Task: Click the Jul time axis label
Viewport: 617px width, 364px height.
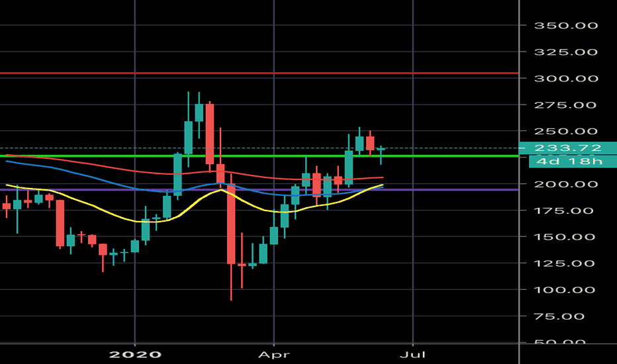Action: (x=412, y=355)
